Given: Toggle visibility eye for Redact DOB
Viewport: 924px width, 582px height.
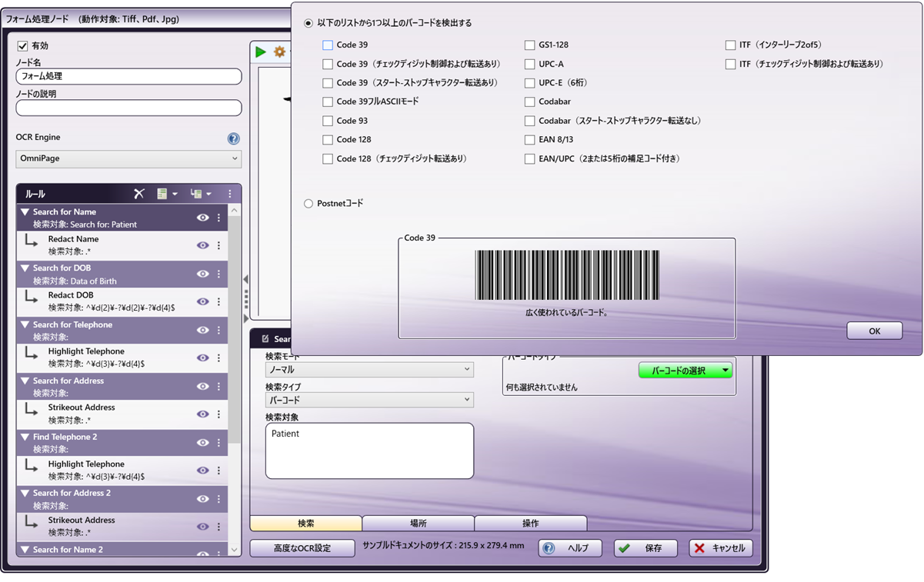Looking at the screenshot, I should [x=203, y=301].
